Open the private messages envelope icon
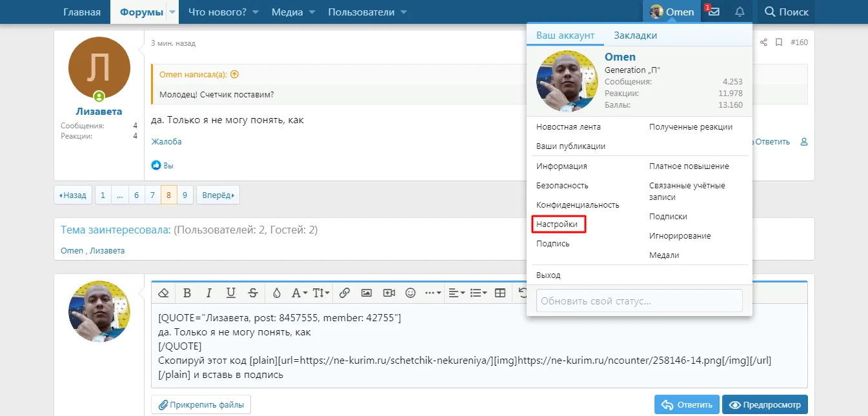 [714, 12]
